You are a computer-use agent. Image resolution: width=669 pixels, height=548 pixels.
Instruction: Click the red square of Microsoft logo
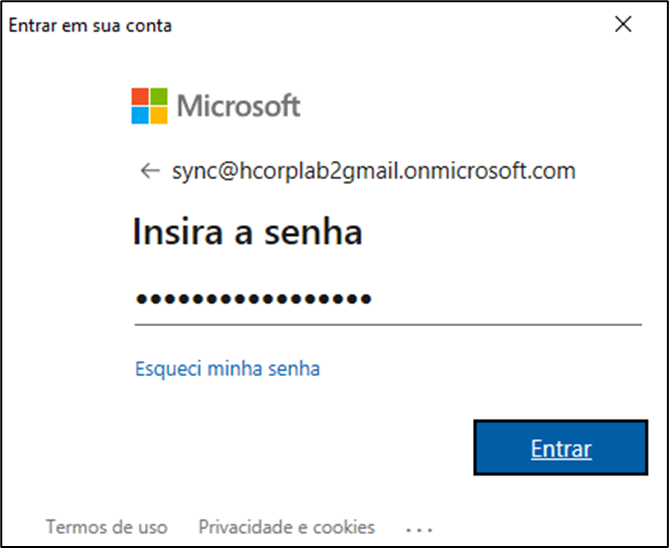[x=141, y=96]
